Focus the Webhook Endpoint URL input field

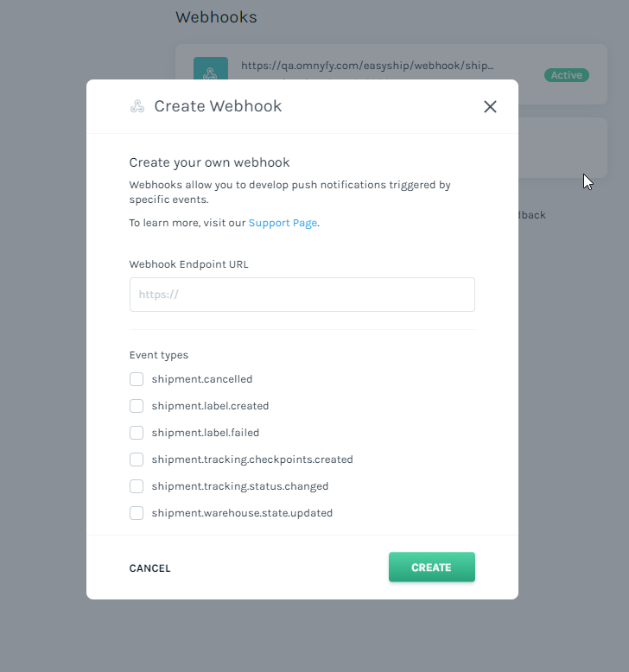[302, 295]
